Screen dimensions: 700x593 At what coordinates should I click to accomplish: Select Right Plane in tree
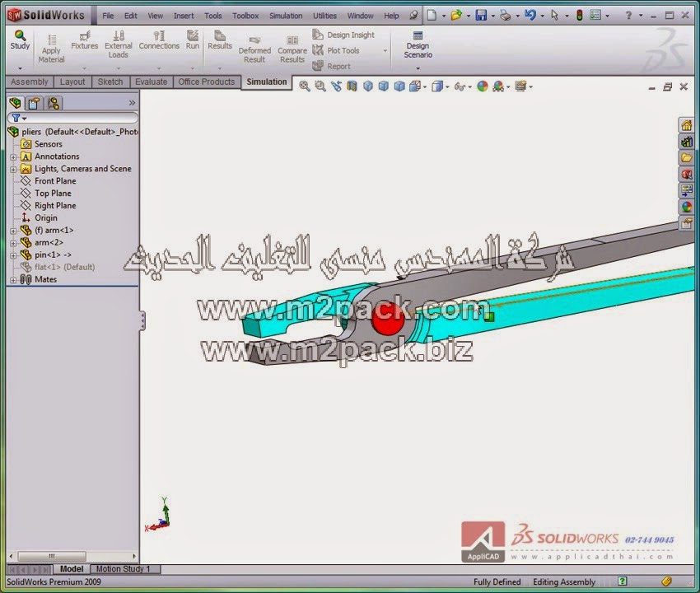pyautogui.click(x=55, y=205)
